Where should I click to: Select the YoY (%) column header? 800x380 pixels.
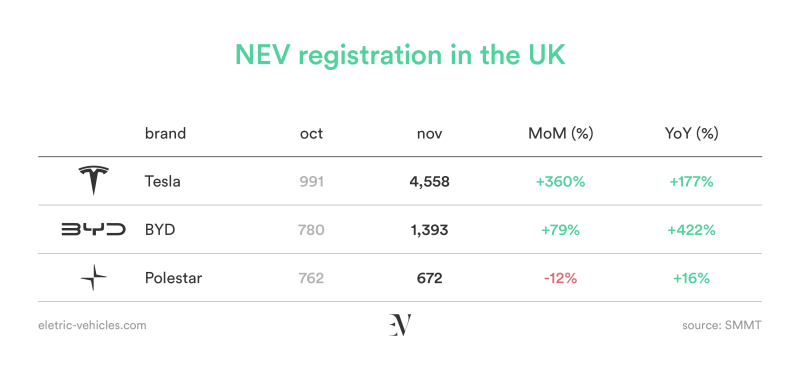tap(691, 134)
